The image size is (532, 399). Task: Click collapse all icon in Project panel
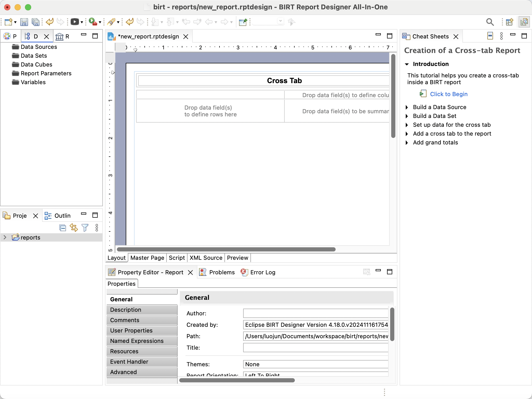63,228
